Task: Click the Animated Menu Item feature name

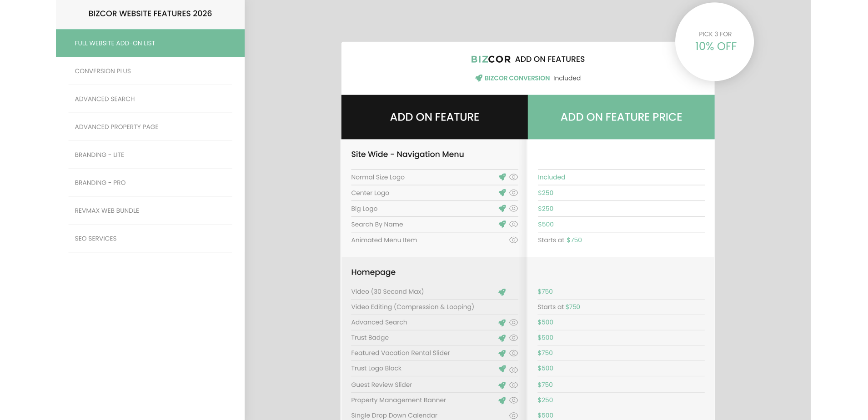Action: [384, 240]
